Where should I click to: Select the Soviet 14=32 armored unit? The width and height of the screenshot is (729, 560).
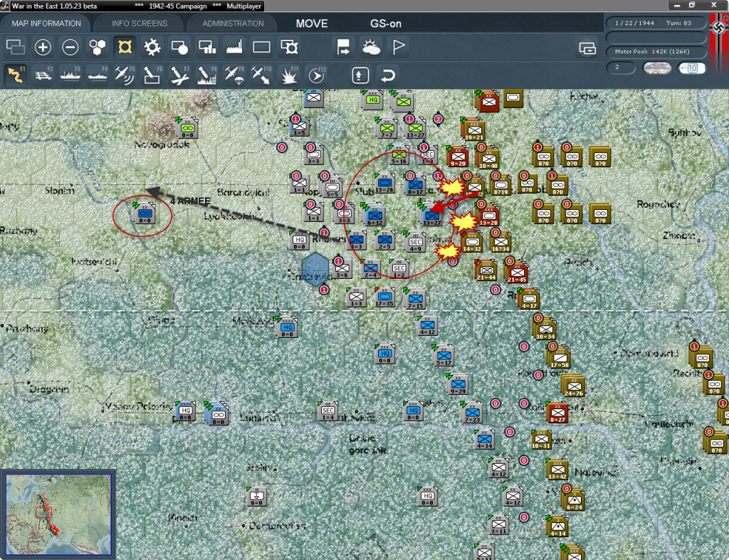(x=471, y=242)
